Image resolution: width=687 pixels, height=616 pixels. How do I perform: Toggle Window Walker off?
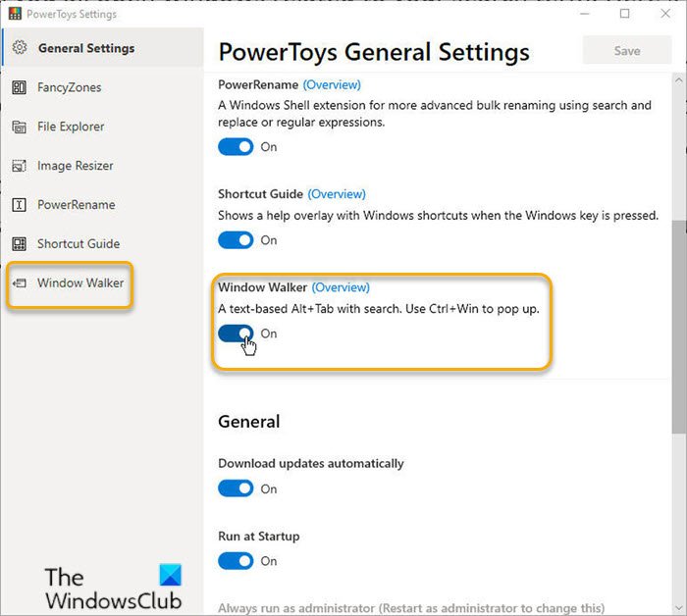pyautogui.click(x=236, y=334)
